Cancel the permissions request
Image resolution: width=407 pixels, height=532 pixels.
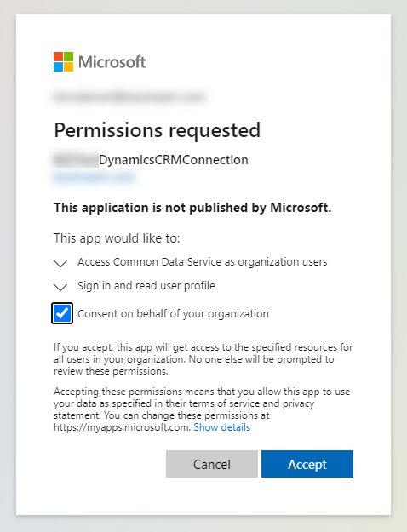point(212,464)
